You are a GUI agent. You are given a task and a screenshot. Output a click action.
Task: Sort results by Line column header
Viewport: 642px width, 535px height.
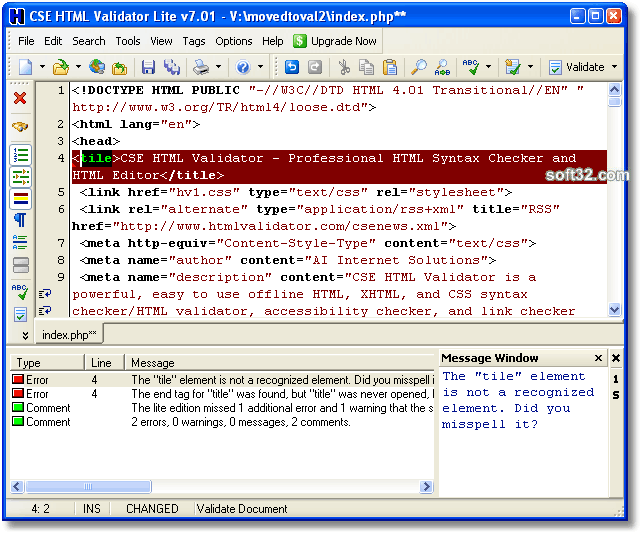(x=104, y=363)
